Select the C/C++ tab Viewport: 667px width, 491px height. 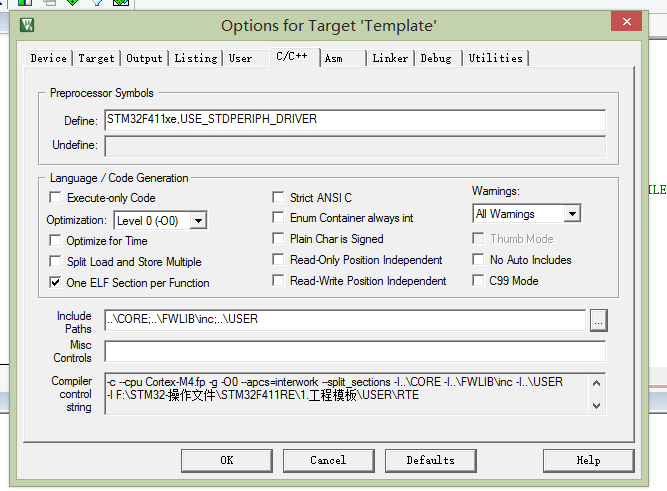pyautogui.click(x=294, y=57)
